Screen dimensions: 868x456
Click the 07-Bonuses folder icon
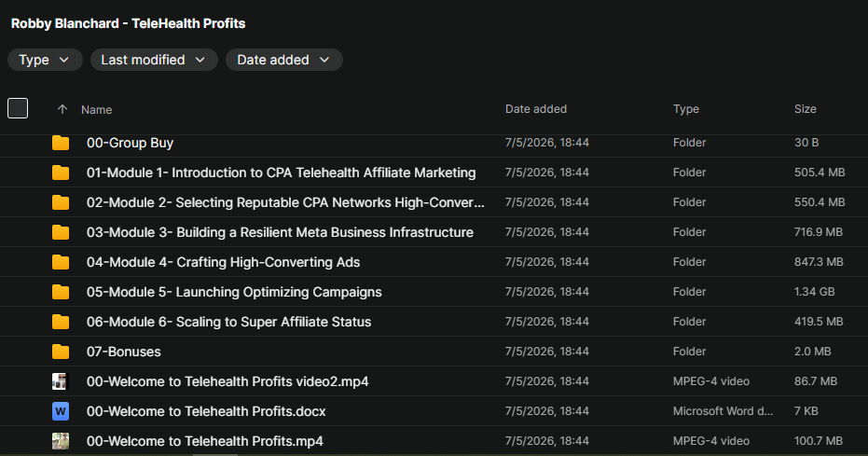61,352
